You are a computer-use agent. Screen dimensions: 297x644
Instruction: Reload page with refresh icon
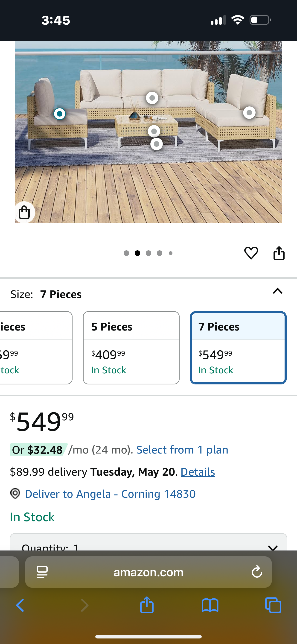(x=257, y=572)
